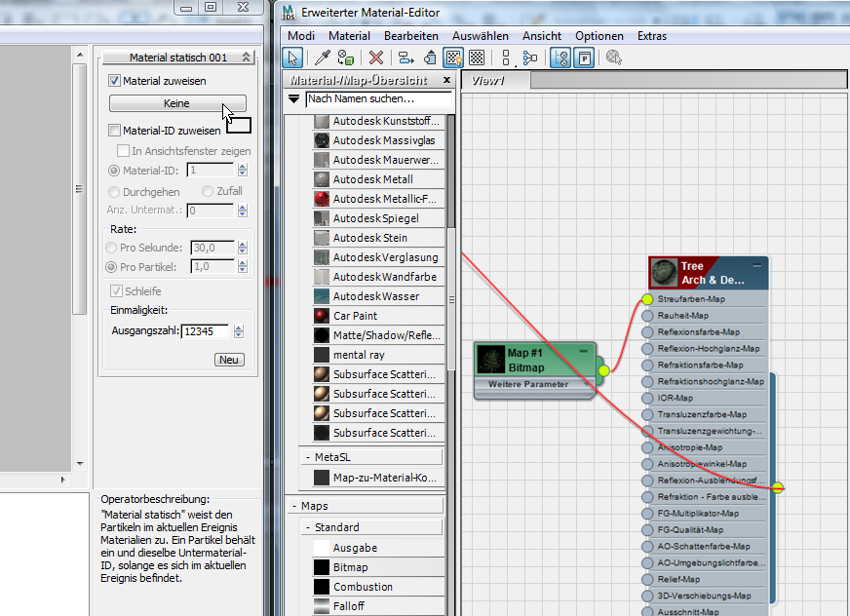This screenshot has height=616, width=850.
Task: Open Extras menu
Action: click(651, 36)
